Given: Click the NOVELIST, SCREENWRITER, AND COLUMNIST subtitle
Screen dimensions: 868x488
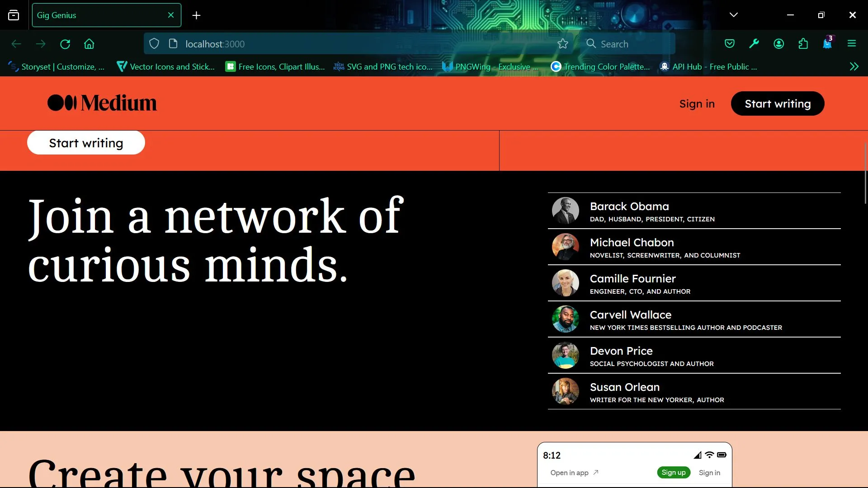Looking at the screenshot, I should click(x=665, y=255).
